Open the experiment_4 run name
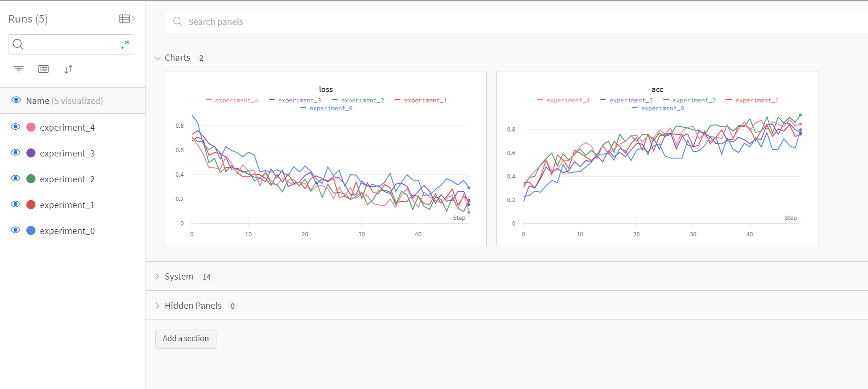 tap(67, 127)
